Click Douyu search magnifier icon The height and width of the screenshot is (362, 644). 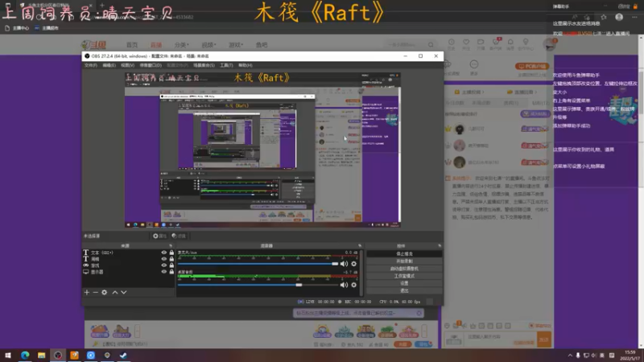click(431, 45)
